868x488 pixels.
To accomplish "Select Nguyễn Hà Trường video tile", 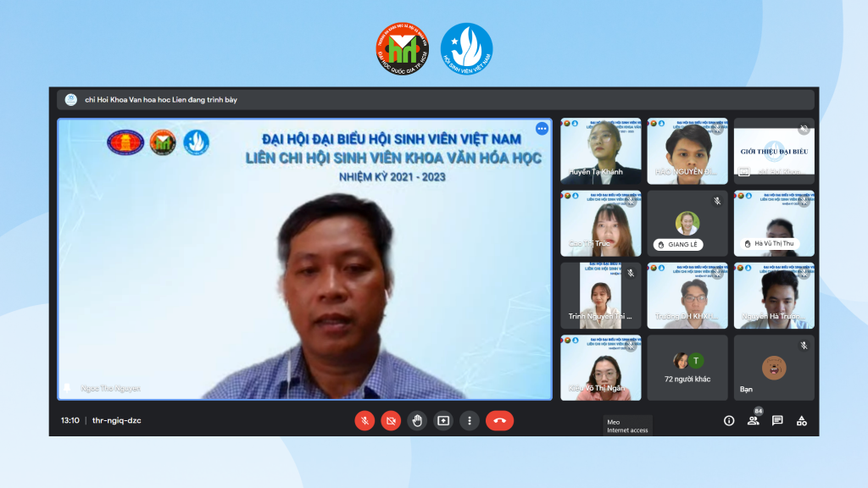I will [x=774, y=296].
